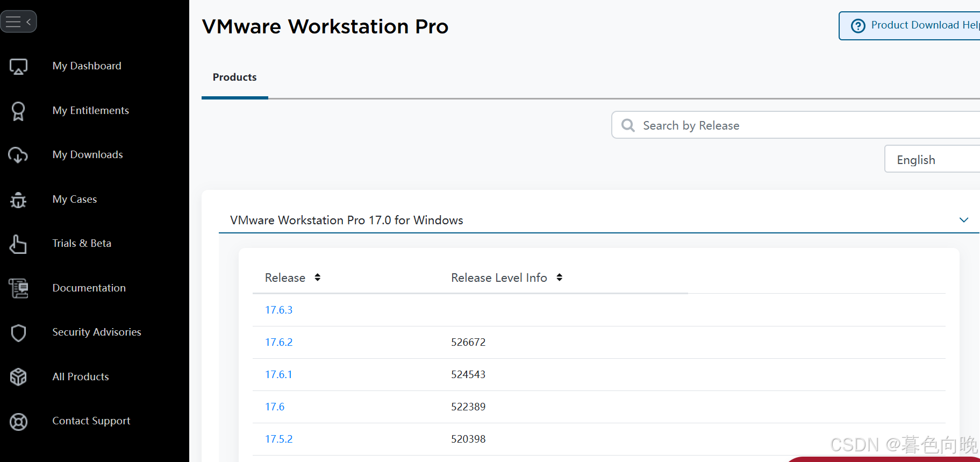Click the My Entitlements ribbon icon
980x462 pixels.
(x=18, y=111)
